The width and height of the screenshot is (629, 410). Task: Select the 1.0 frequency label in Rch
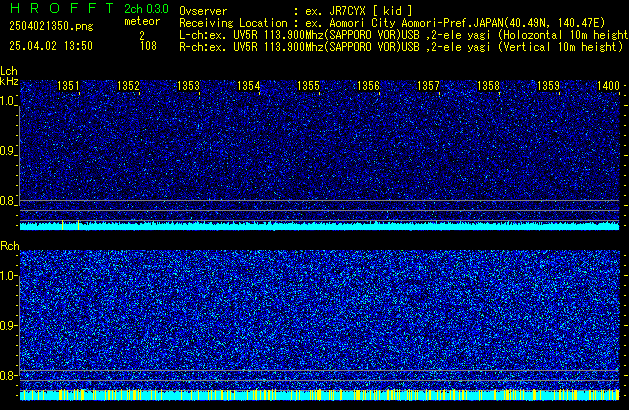7,276
